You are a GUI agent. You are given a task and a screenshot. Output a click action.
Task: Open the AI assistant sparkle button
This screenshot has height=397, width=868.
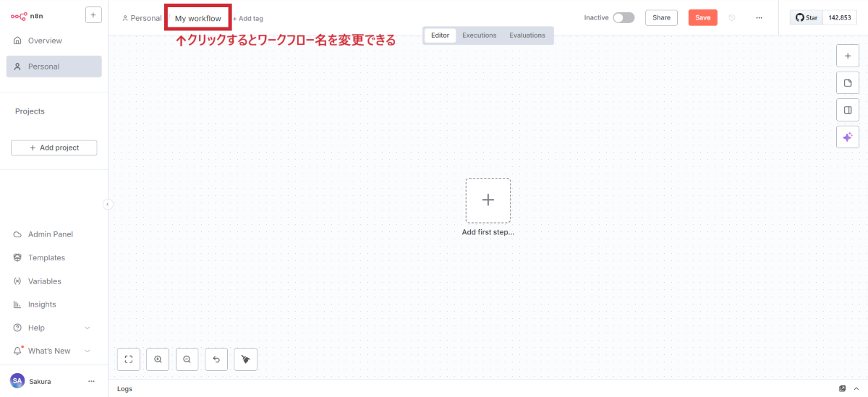(848, 137)
